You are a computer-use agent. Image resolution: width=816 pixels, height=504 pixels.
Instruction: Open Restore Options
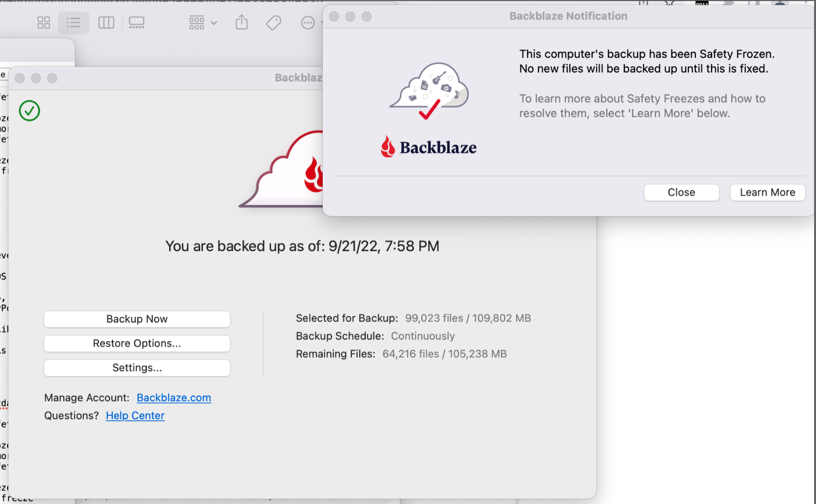(x=137, y=343)
